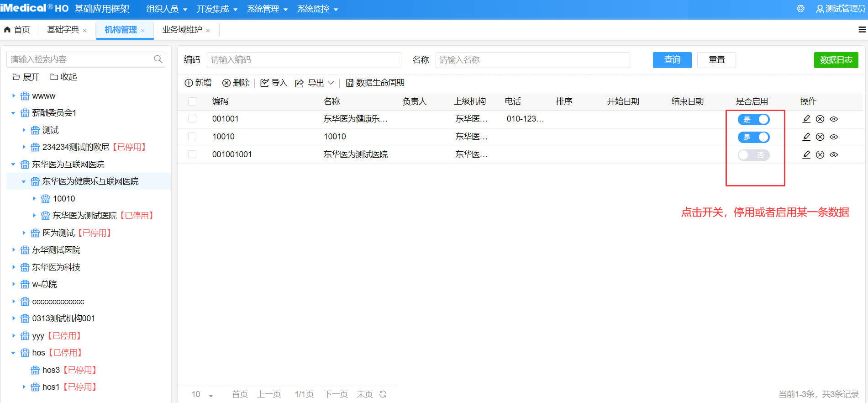The image size is (868, 403).
Task: Open the 导出 dropdown arrow
Action: coord(331,83)
